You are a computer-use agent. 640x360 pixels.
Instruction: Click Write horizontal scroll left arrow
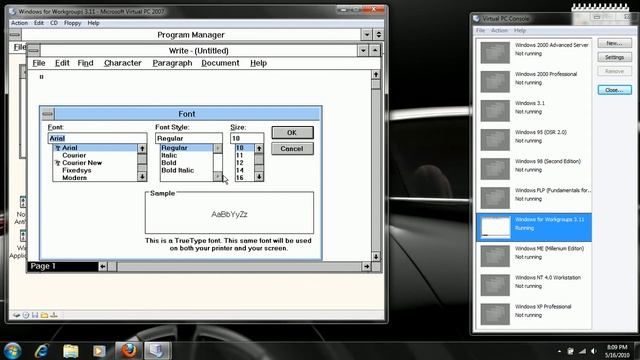103,267
